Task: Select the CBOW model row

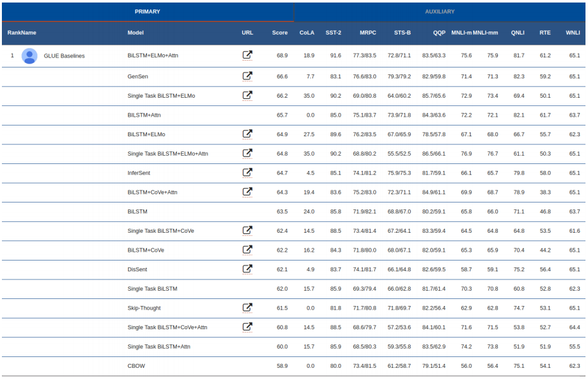Action: (x=137, y=366)
